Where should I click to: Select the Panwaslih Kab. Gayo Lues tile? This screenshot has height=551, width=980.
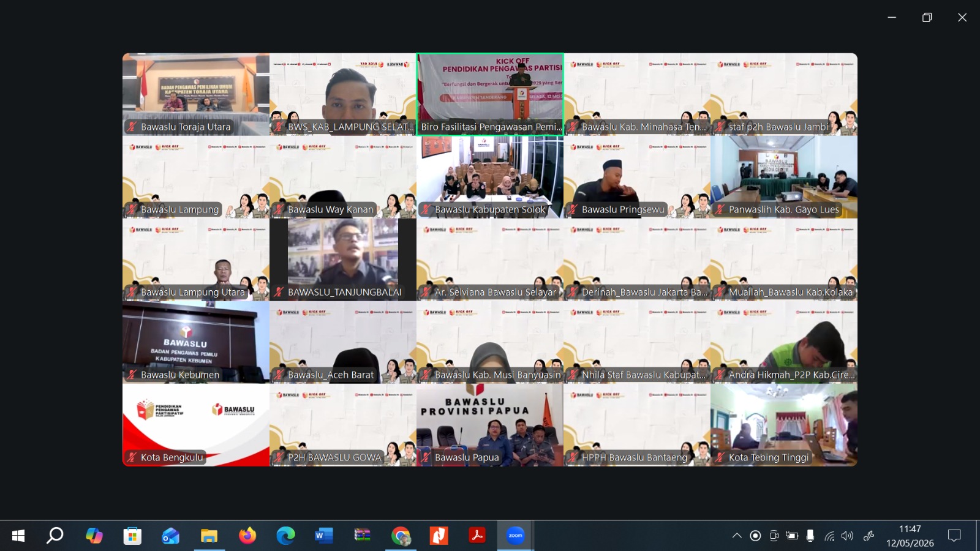coord(784,177)
